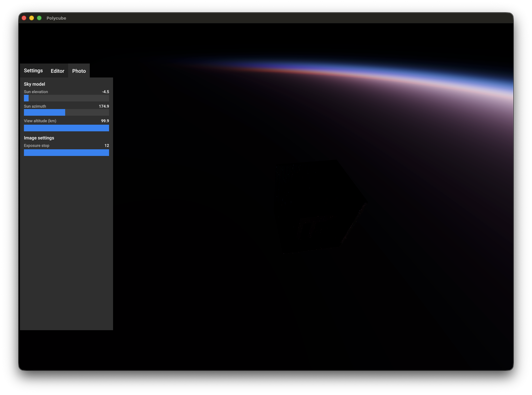This screenshot has width=532, height=395.
Task: Click the Polycube window title text
Action: click(56, 18)
